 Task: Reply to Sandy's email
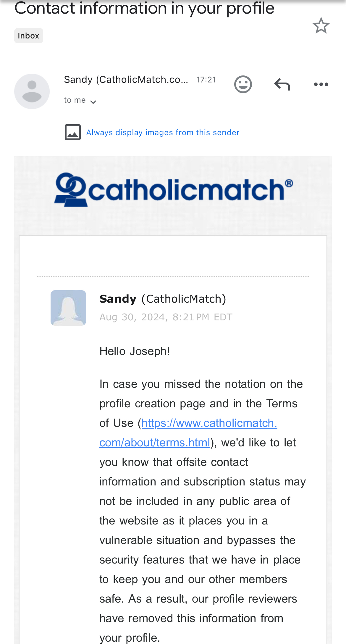click(282, 85)
